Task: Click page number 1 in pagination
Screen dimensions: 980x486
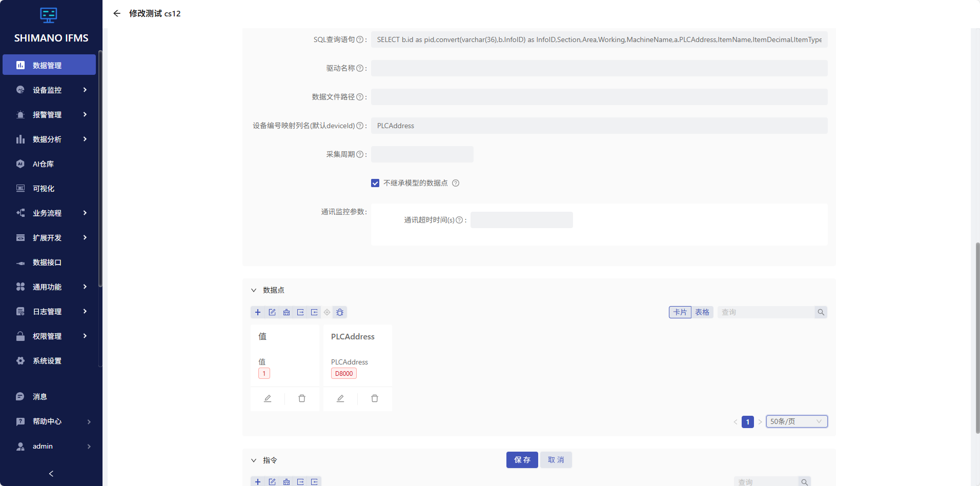Action: [x=748, y=421]
